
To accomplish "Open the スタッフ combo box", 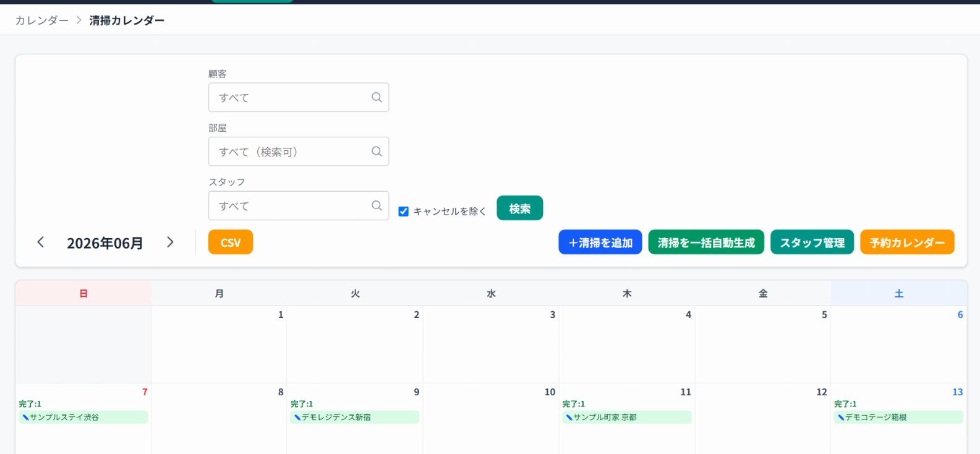I will click(x=299, y=205).
